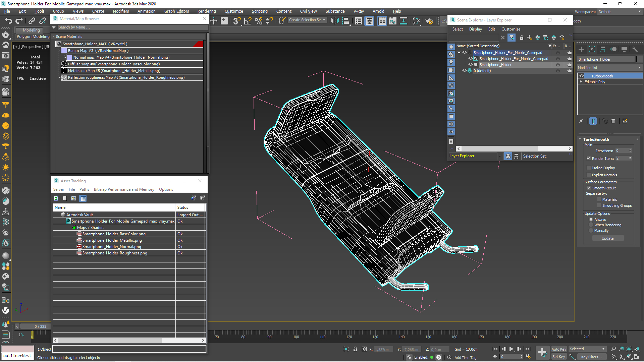Click the Play Animation button

pos(511,349)
